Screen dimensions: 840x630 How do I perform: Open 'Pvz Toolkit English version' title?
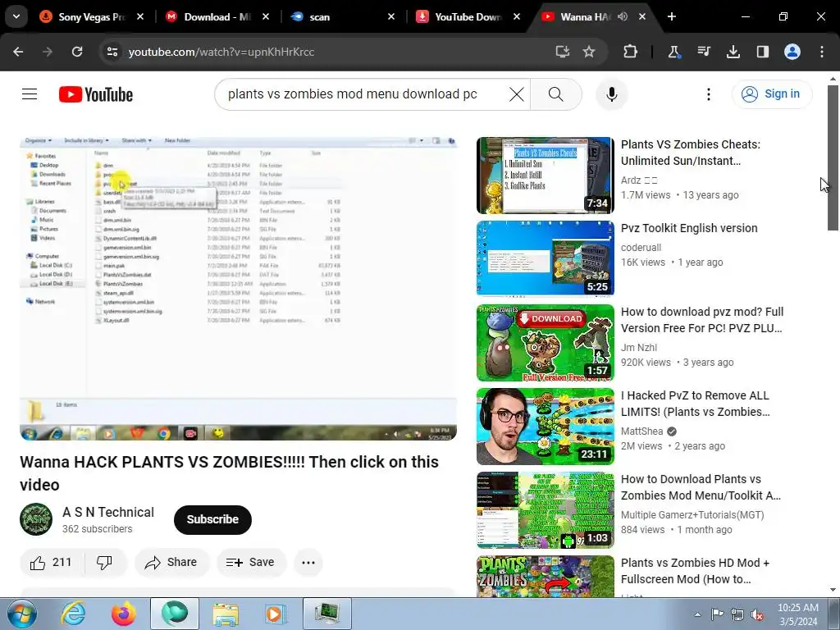click(x=689, y=228)
